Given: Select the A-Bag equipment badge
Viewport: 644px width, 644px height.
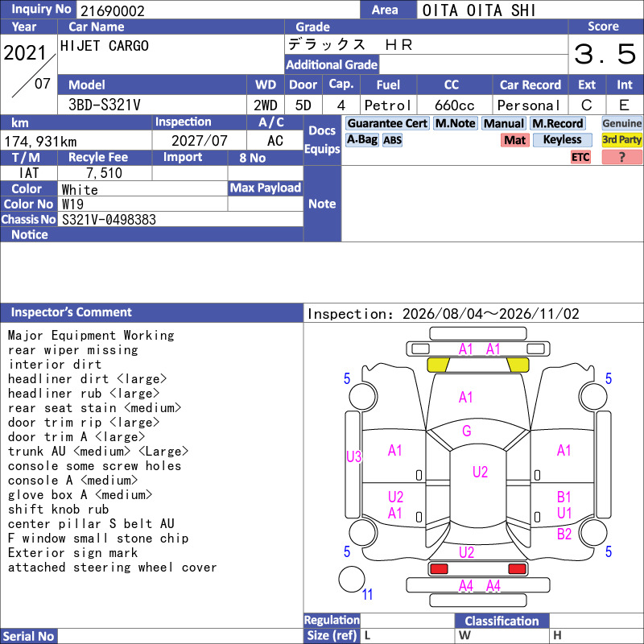Looking at the screenshot, I should 361,139.
